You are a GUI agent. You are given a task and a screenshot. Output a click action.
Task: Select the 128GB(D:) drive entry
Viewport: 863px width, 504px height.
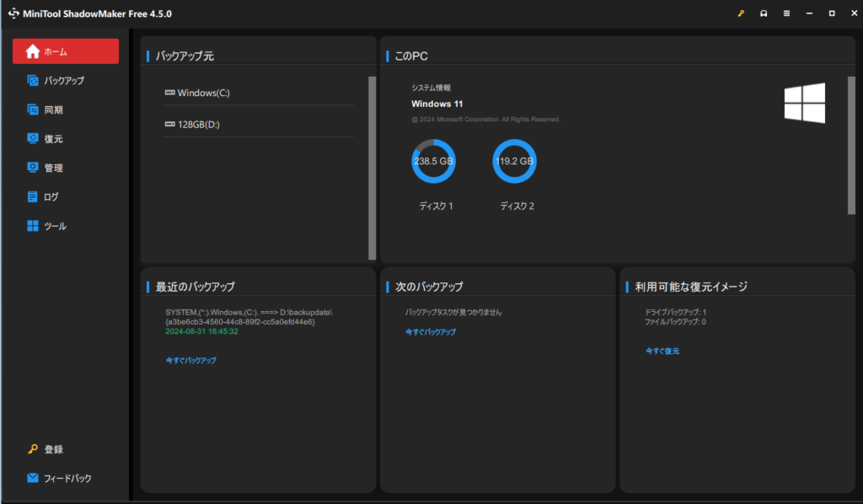click(198, 124)
